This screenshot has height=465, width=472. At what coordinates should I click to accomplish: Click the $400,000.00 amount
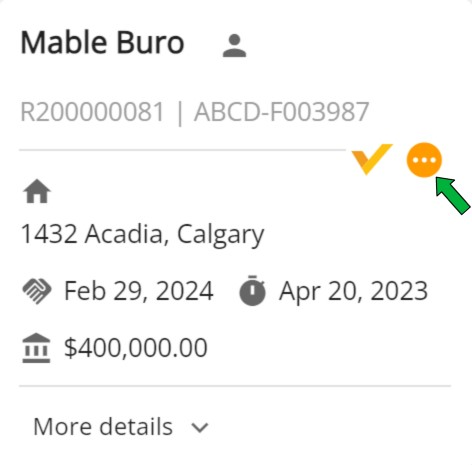[x=136, y=348]
